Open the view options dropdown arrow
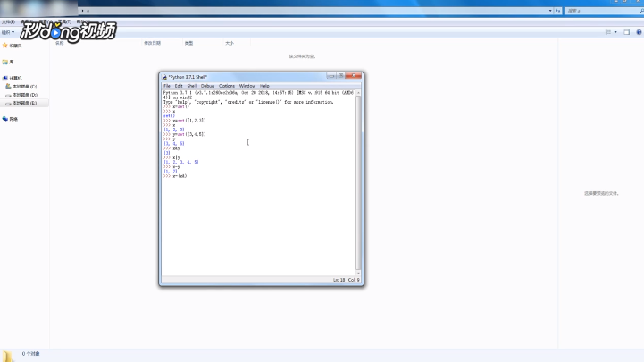644x362 pixels. [615, 32]
